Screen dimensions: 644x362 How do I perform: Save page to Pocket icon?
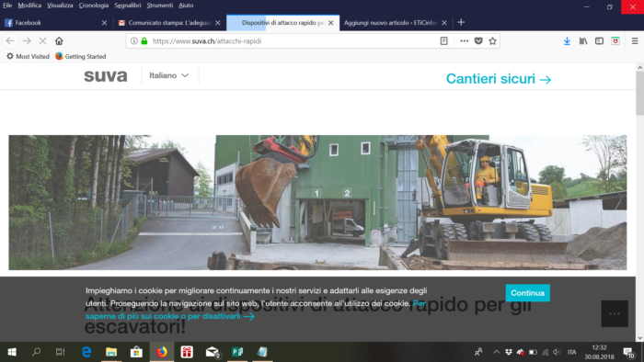[x=478, y=41]
